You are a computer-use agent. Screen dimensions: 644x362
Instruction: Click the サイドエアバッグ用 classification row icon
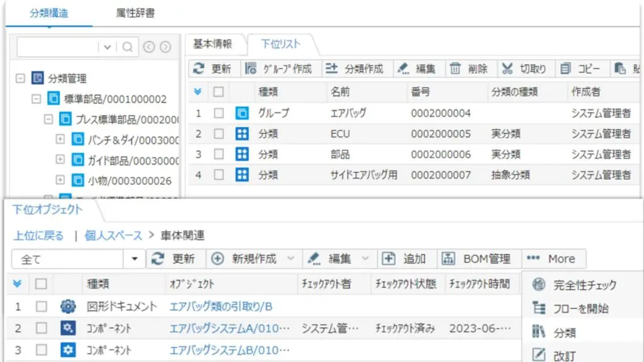242,175
